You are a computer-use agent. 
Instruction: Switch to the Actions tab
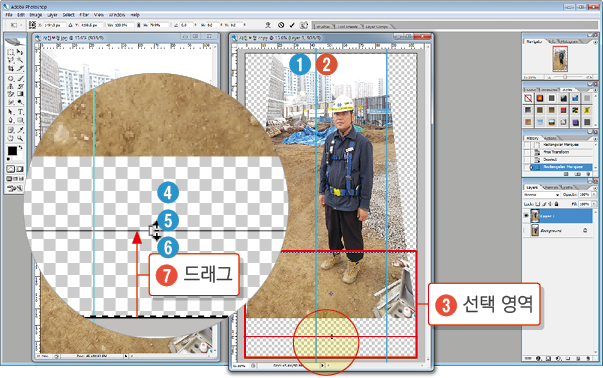[x=550, y=138]
